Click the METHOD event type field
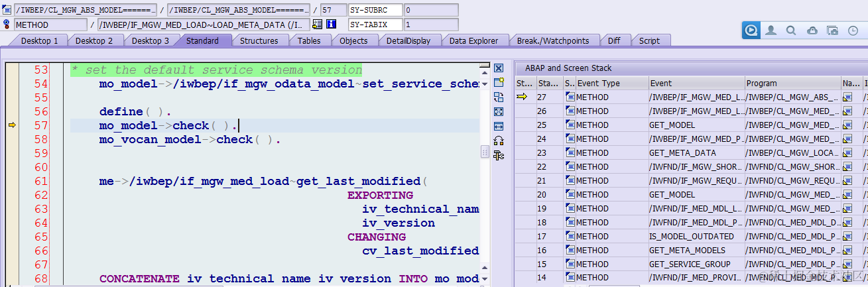The width and height of the screenshot is (868, 287). [50, 25]
